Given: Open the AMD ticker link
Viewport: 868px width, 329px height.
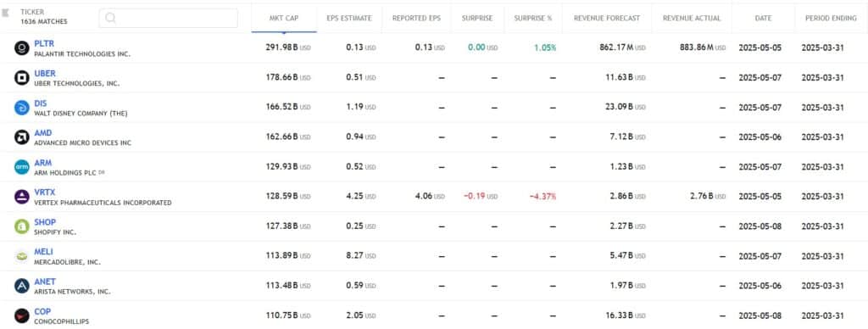Looking at the screenshot, I should point(43,133).
